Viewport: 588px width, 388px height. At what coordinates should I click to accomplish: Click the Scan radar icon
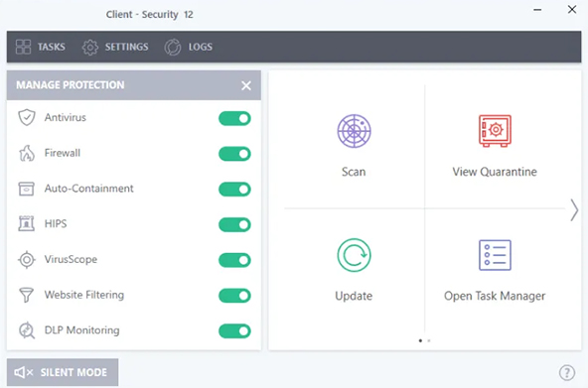coord(354,131)
